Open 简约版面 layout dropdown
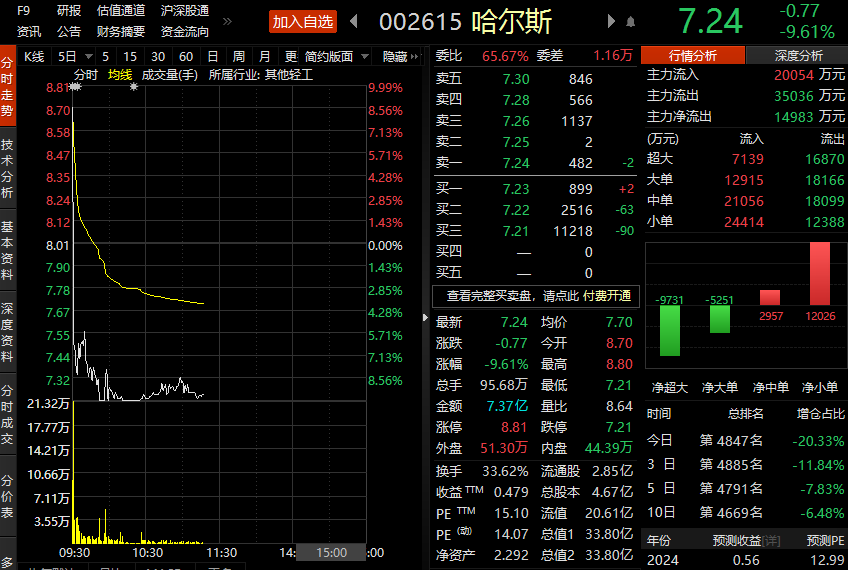 336,56
